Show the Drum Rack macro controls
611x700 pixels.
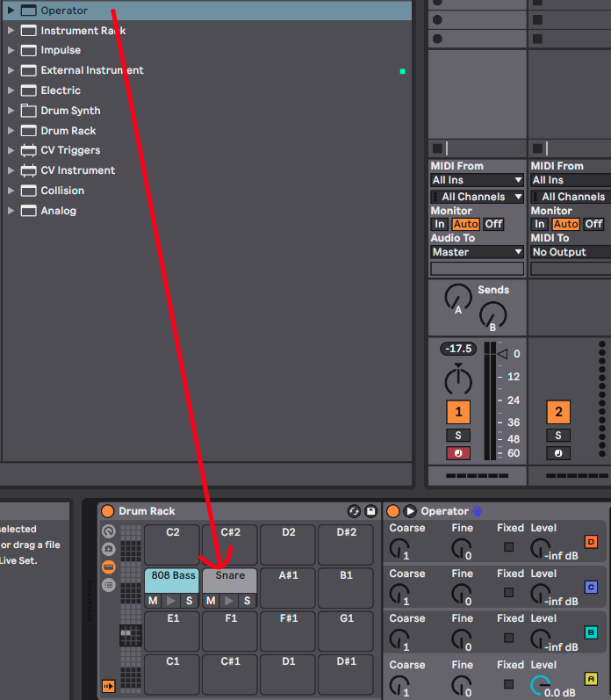click(109, 531)
